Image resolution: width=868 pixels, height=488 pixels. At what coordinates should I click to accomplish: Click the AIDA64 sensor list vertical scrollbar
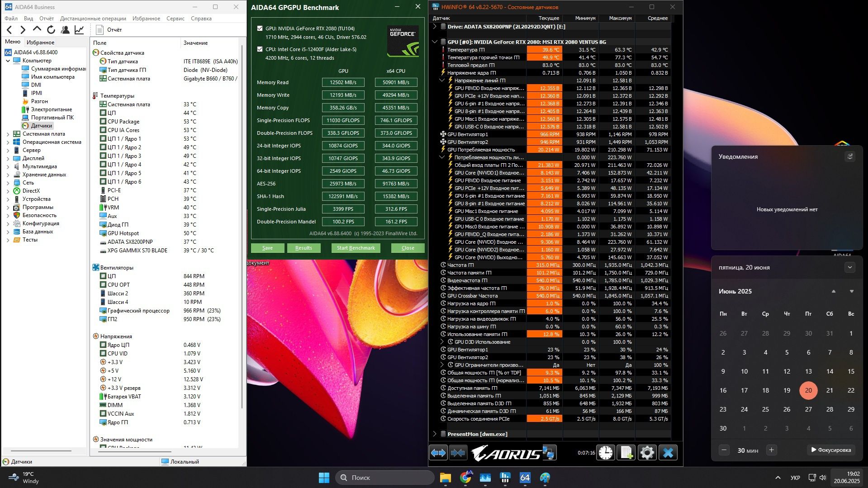click(x=242, y=226)
